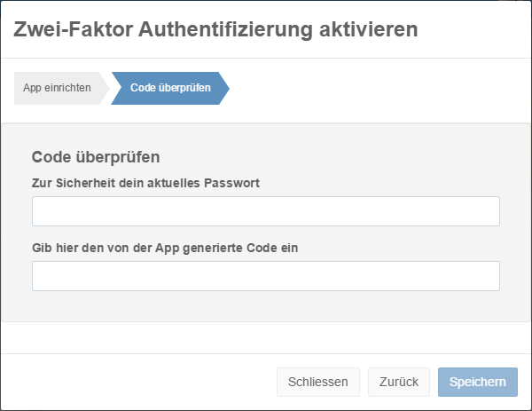Click the grey App einrichten breadcrumb arrow
The width and height of the screenshot is (532, 411).
tap(57, 89)
